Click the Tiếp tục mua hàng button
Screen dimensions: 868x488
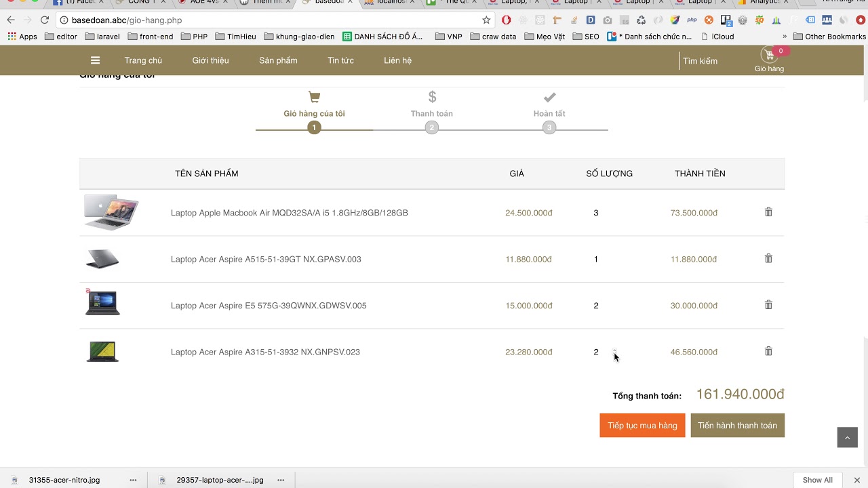[x=642, y=426]
